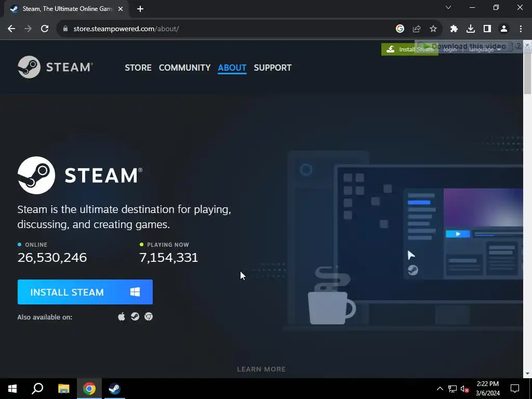Expand the language dropdown
Image resolution: width=532 pixels, height=399 pixels.
click(x=485, y=49)
